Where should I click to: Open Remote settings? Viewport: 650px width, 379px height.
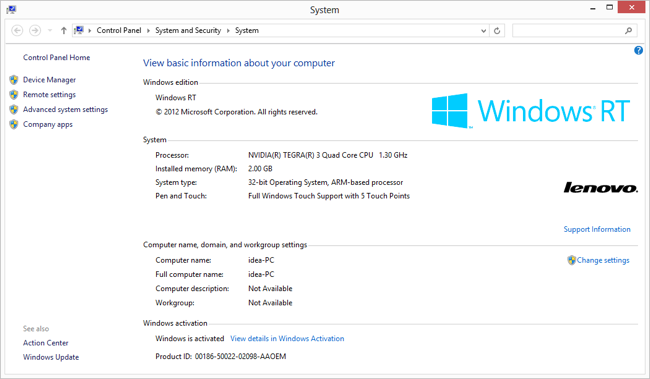coord(49,95)
